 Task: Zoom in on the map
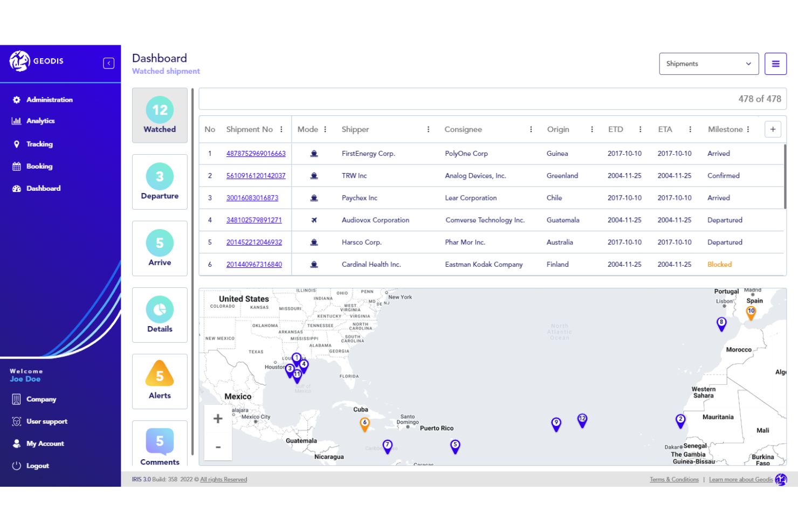point(218,419)
